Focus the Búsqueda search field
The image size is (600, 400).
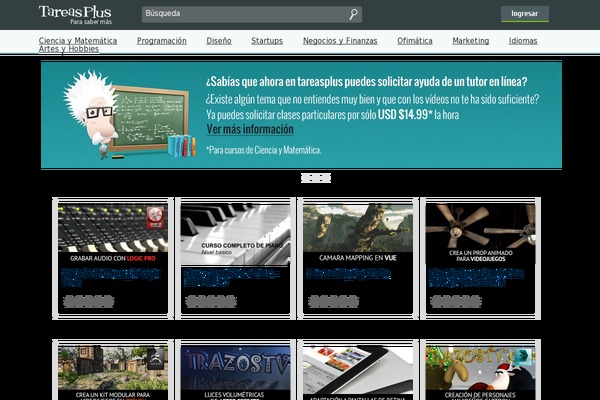(252, 14)
